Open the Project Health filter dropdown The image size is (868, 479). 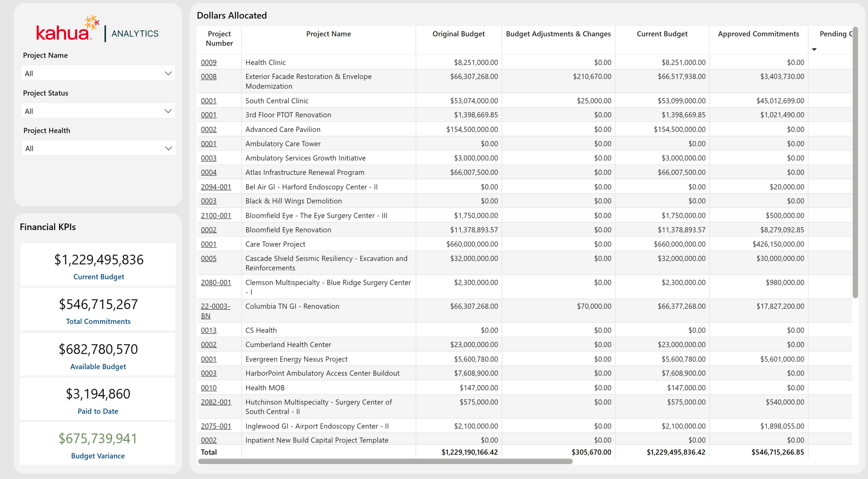tap(98, 148)
